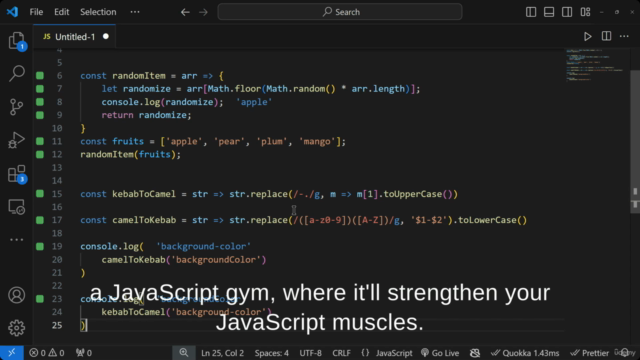Click 'backgroundColor' string on line 20
The height and width of the screenshot is (360, 640).
(216, 260)
